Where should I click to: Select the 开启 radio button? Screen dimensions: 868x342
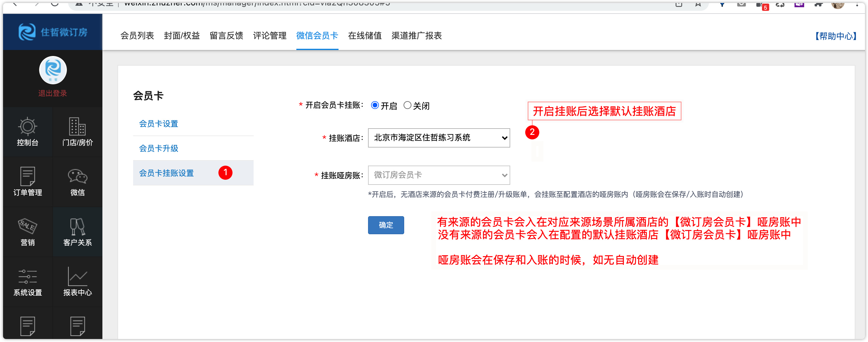point(375,105)
